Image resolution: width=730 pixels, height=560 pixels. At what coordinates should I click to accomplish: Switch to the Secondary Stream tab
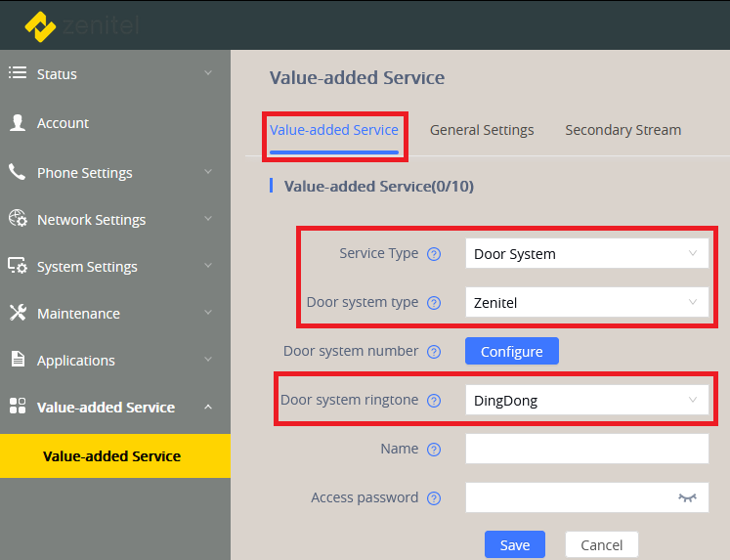tap(623, 130)
